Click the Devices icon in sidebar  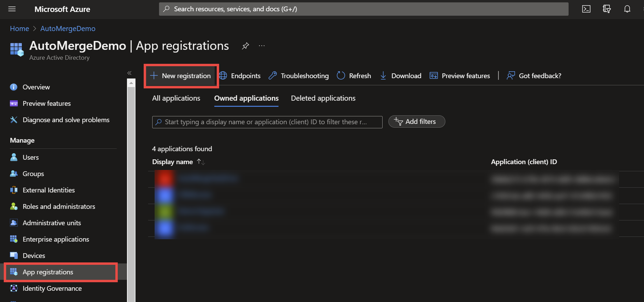14,256
